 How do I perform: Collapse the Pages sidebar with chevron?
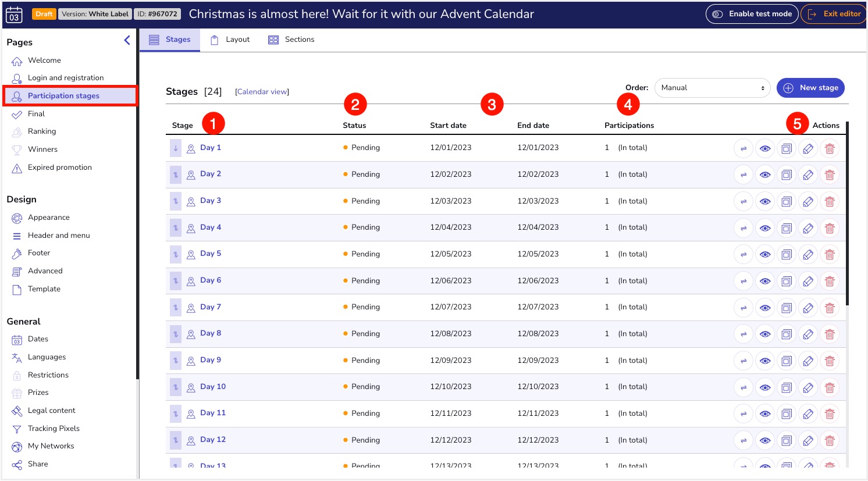[127, 40]
